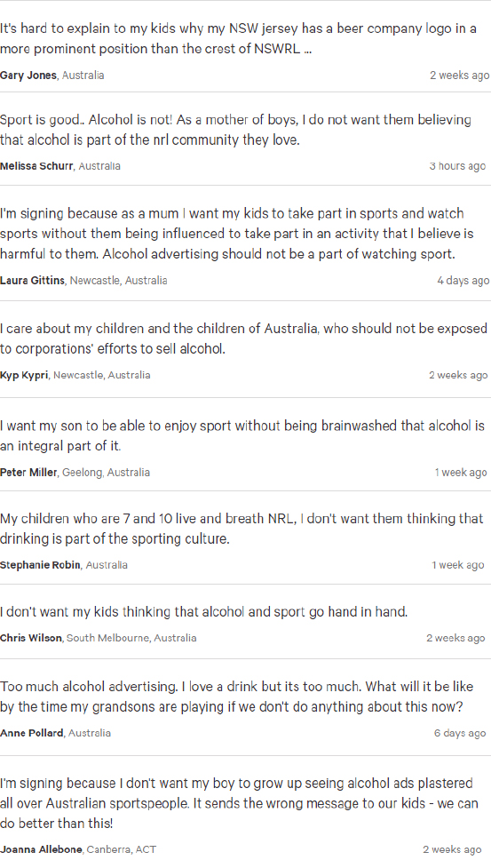The height and width of the screenshot is (868, 491).
Task: Select commenter Kyp Kypri
Action: click(x=24, y=375)
